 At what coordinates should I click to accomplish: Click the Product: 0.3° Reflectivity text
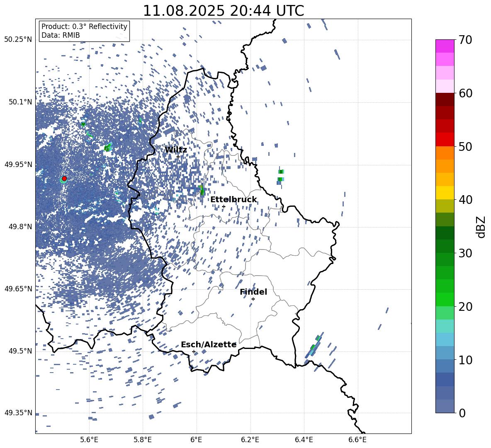84,27
